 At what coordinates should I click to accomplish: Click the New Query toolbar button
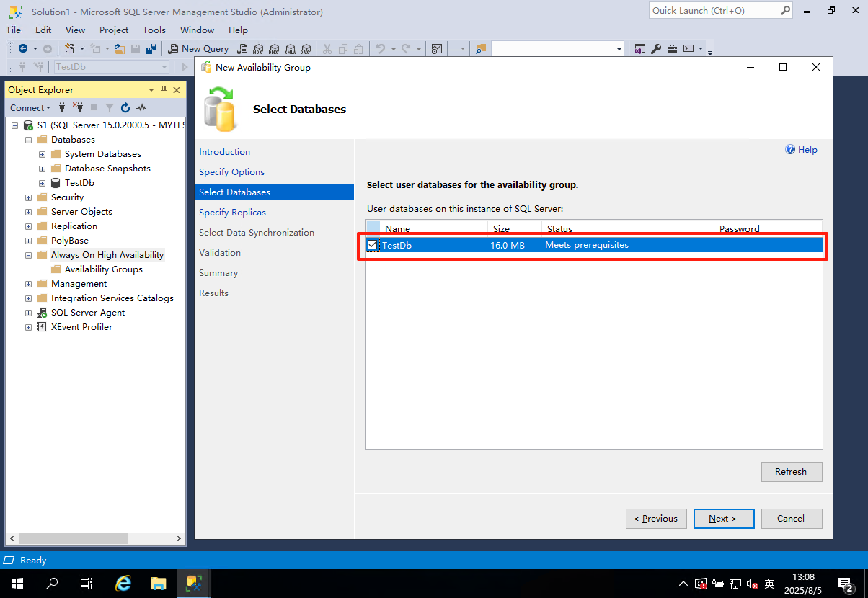pyautogui.click(x=198, y=49)
